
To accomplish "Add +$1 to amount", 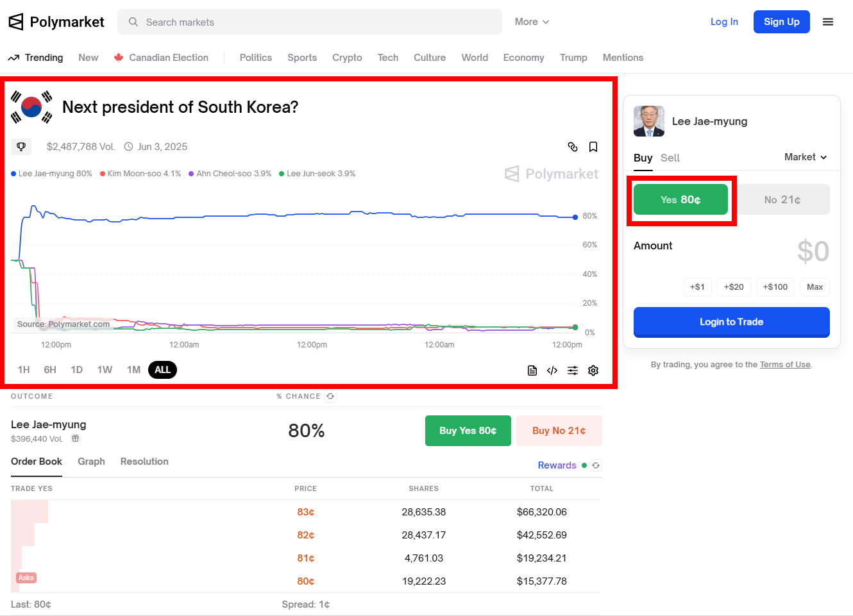I will pos(697,287).
